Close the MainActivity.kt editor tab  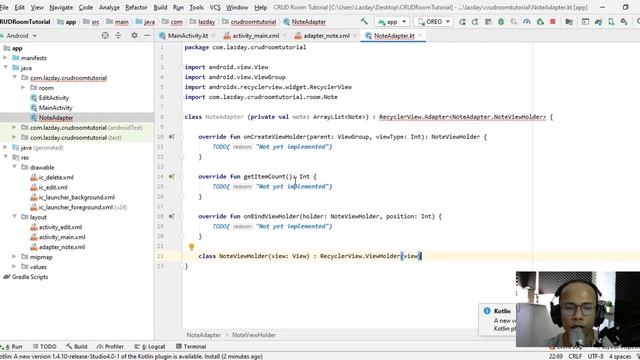tap(213, 36)
